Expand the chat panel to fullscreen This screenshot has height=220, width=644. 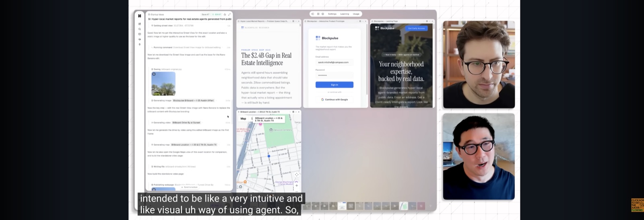coord(229,14)
